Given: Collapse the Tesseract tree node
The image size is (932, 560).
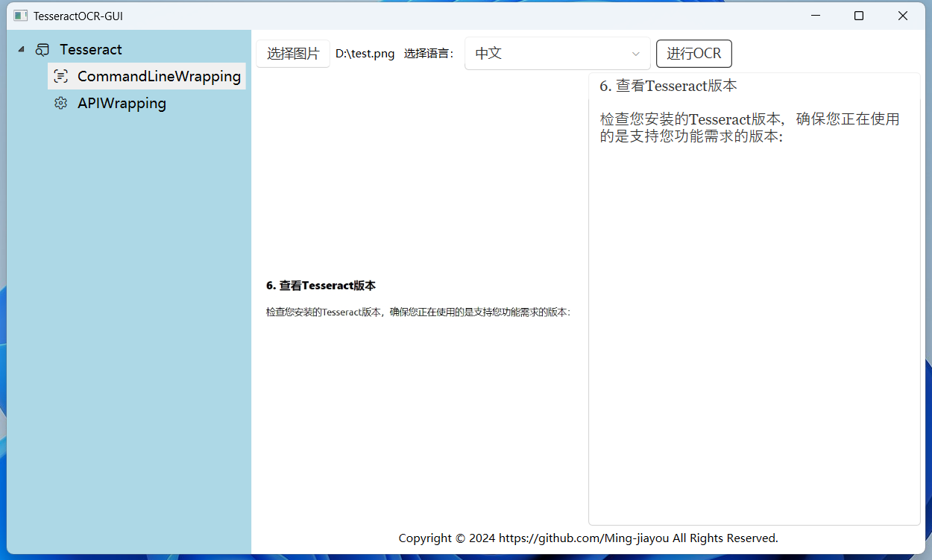Looking at the screenshot, I should coord(19,48).
